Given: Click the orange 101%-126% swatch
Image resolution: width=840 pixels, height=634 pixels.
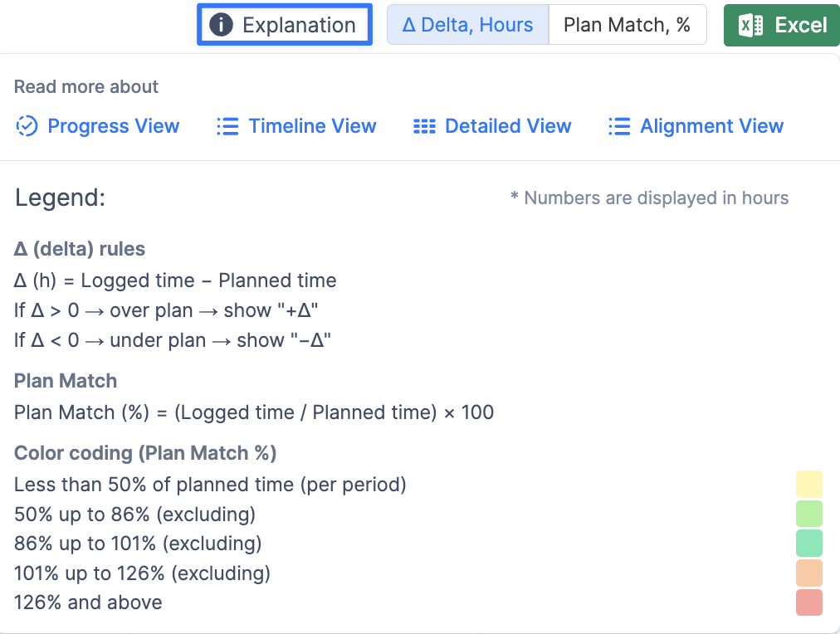Looking at the screenshot, I should pos(809,573).
